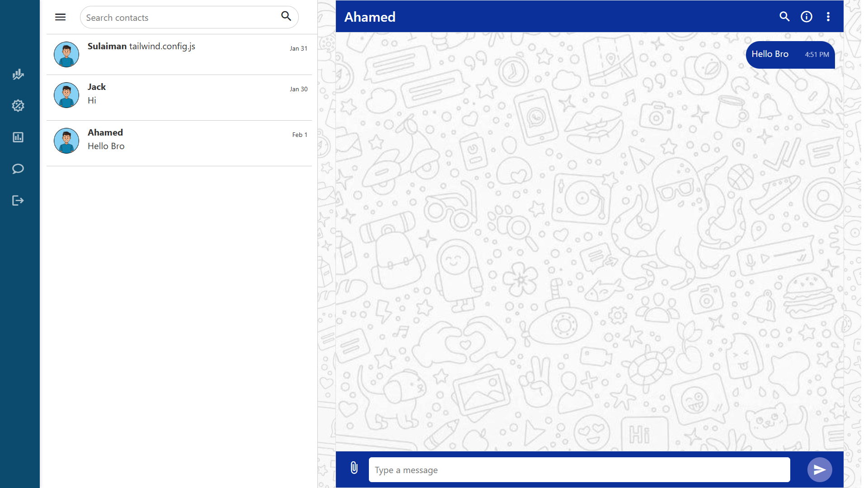Focus the Search contacts input

coord(181,18)
